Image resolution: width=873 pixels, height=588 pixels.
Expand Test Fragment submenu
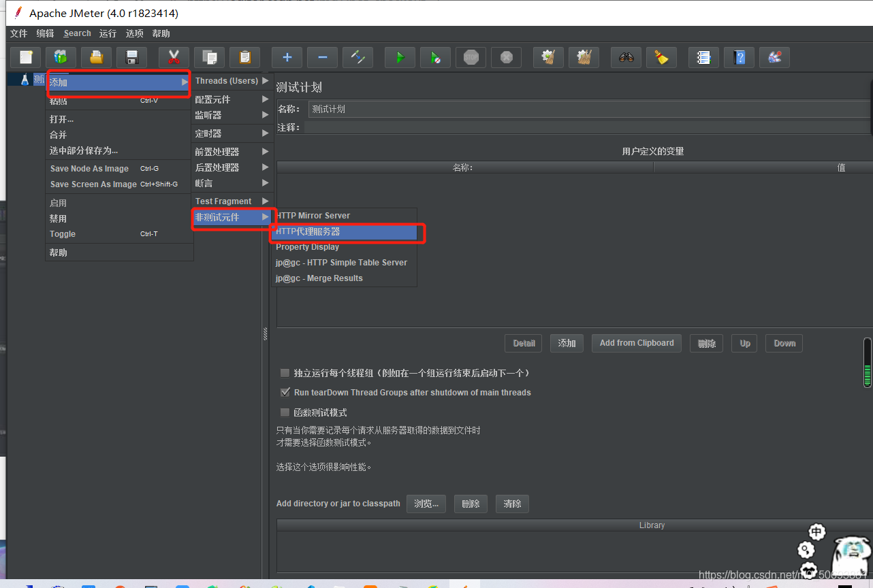coord(232,201)
